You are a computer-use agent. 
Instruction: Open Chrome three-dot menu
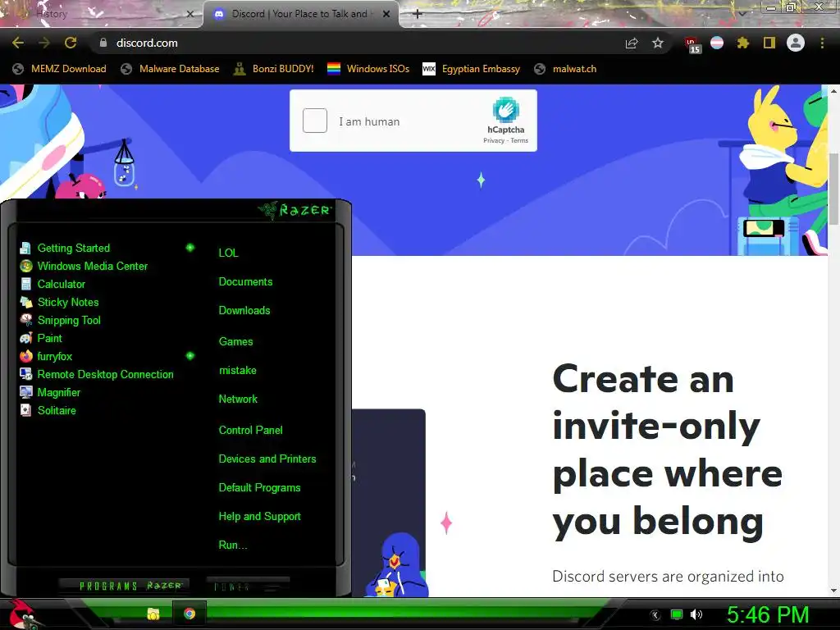tap(822, 43)
